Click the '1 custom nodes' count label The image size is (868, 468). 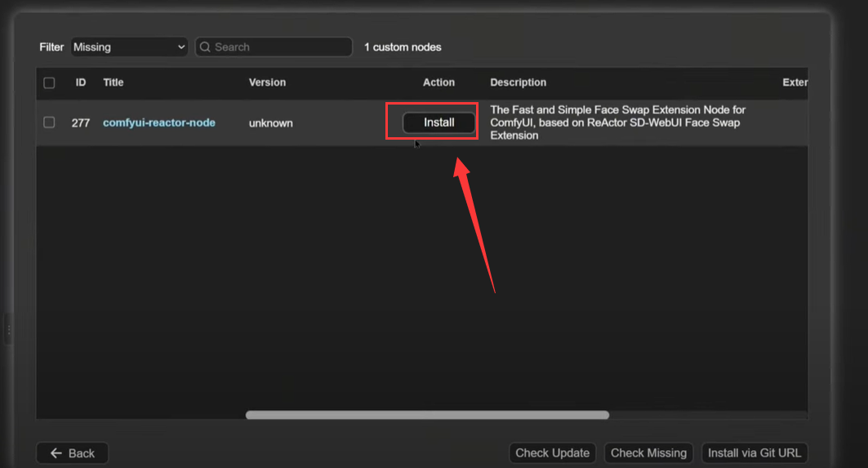point(403,47)
